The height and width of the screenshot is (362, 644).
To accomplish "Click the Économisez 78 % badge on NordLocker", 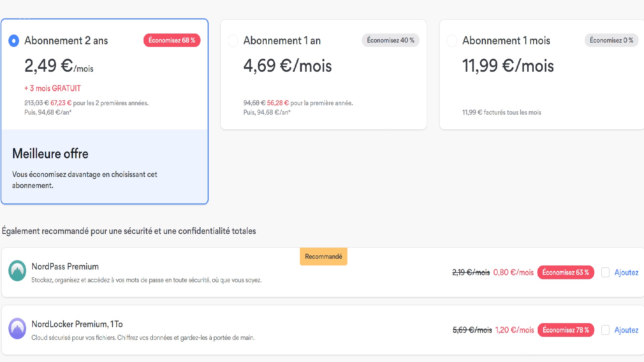I will [566, 330].
